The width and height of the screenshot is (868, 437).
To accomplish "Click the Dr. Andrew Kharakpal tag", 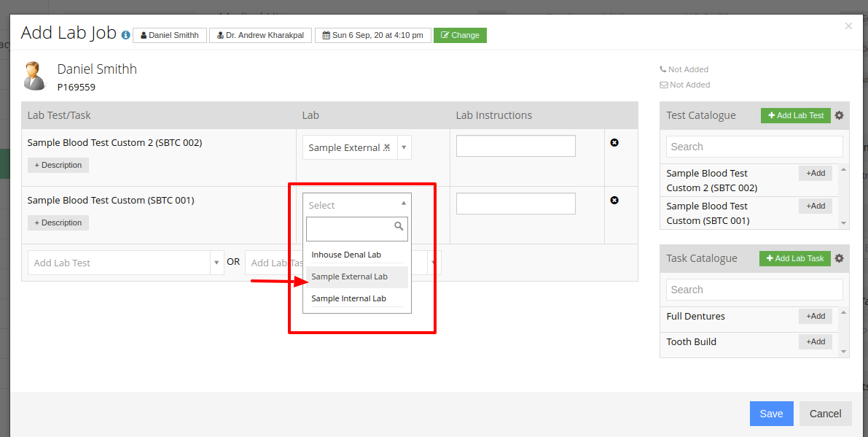I will [x=260, y=35].
